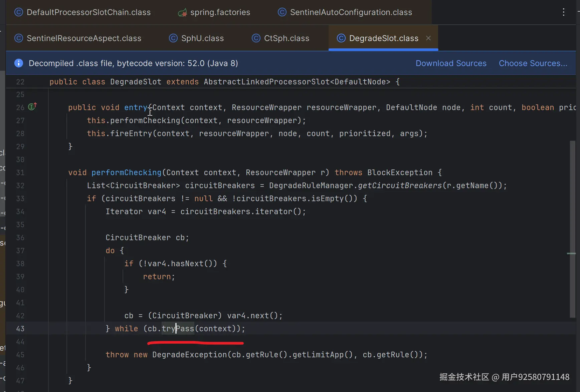Click DegradeException on line 45
The width and height of the screenshot is (580, 392).
[x=190, y=355]
